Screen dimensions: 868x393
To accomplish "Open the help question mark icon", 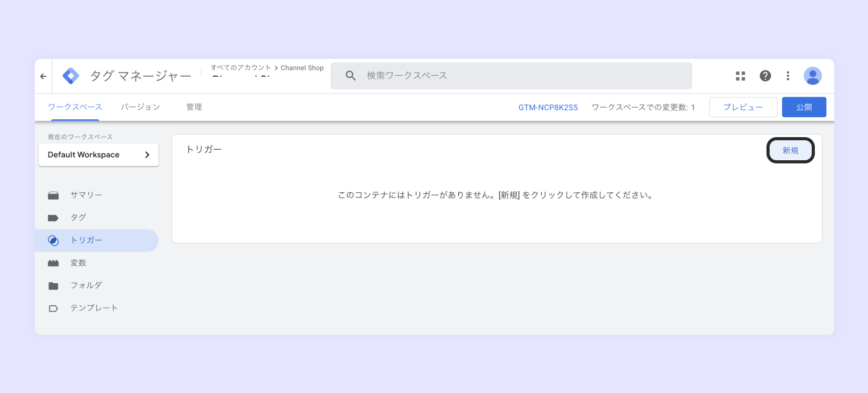I will [765, 76].
